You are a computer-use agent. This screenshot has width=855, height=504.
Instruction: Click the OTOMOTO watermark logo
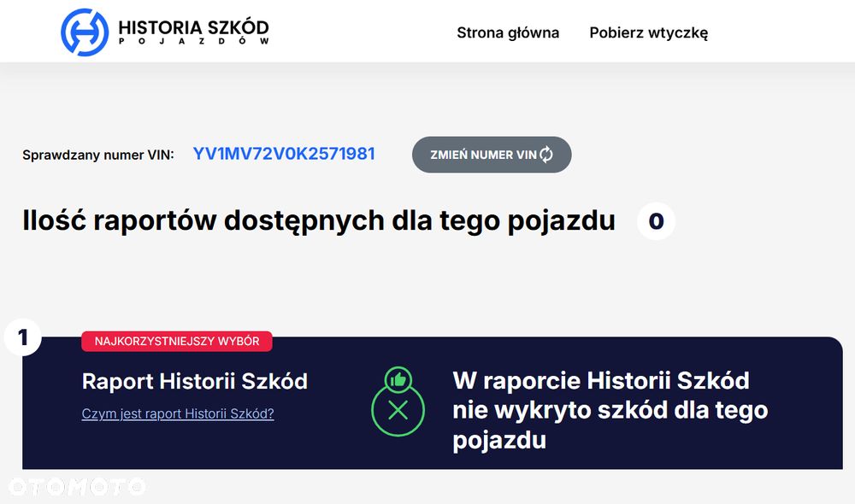click(77, 486)
